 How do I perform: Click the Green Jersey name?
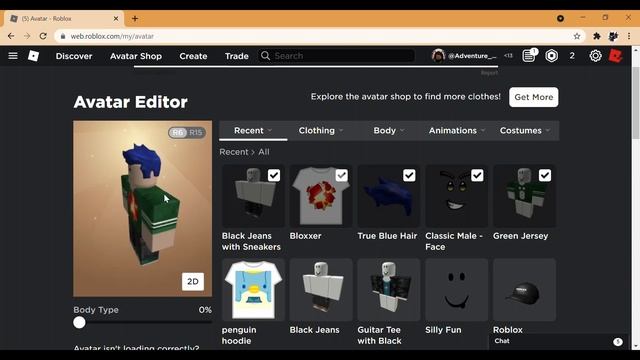[520, 236]
